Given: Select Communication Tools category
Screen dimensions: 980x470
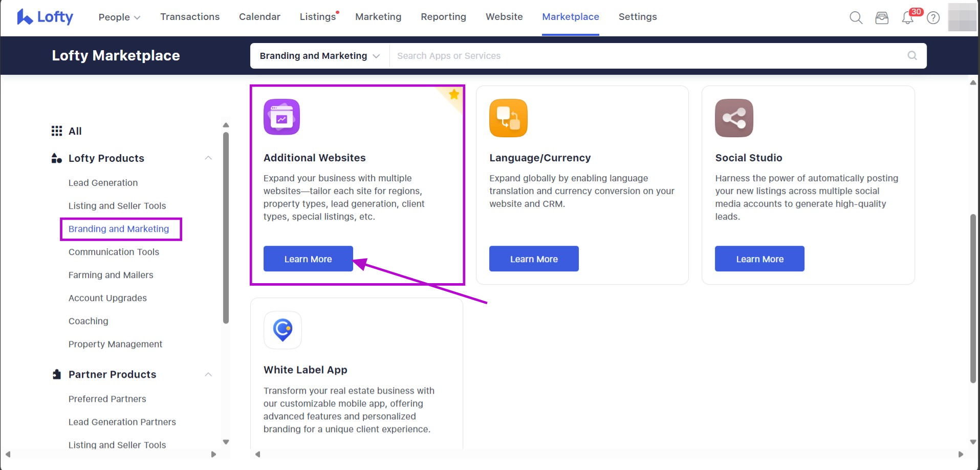Looking at the screenshot, I should click(114, 252).
